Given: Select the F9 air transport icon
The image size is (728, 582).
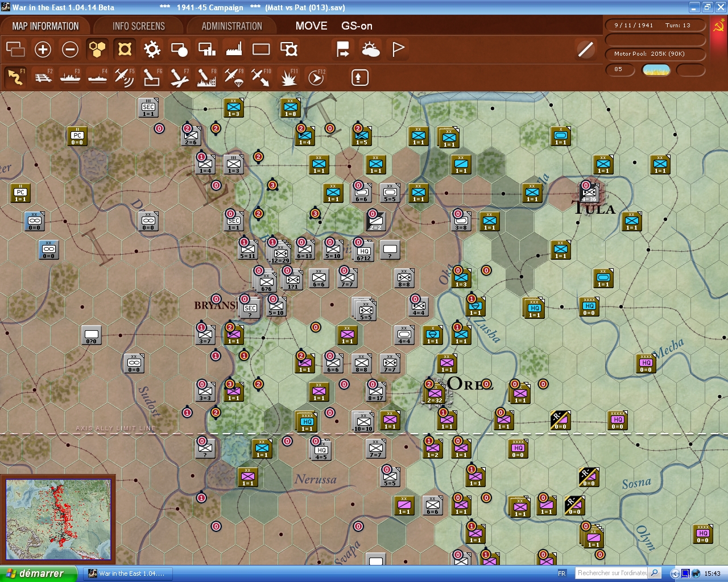Looking at the screenshot, I should point(234,77).
